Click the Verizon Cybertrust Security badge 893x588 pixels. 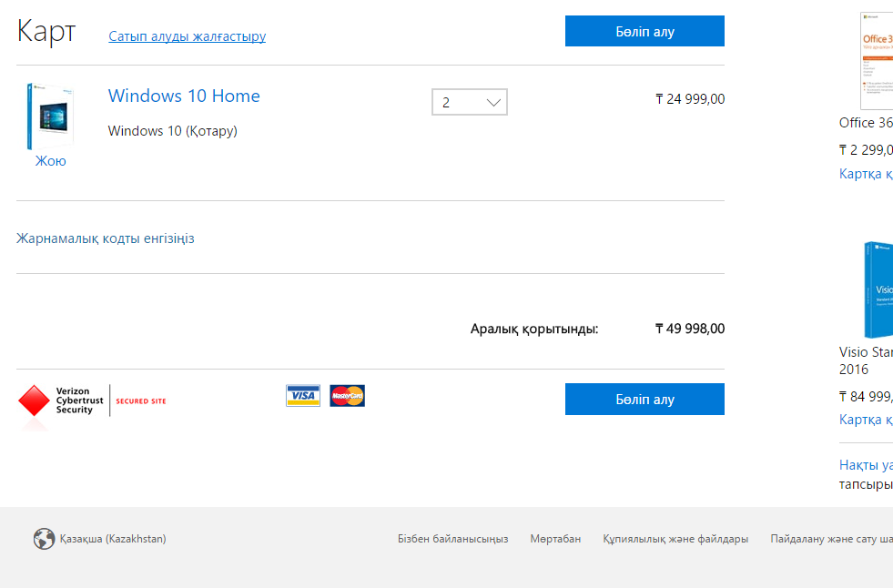click(92, 400)
